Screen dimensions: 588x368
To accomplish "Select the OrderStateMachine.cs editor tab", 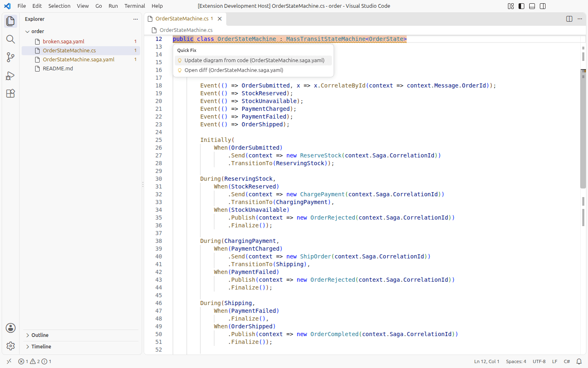I will pos(185,19).
